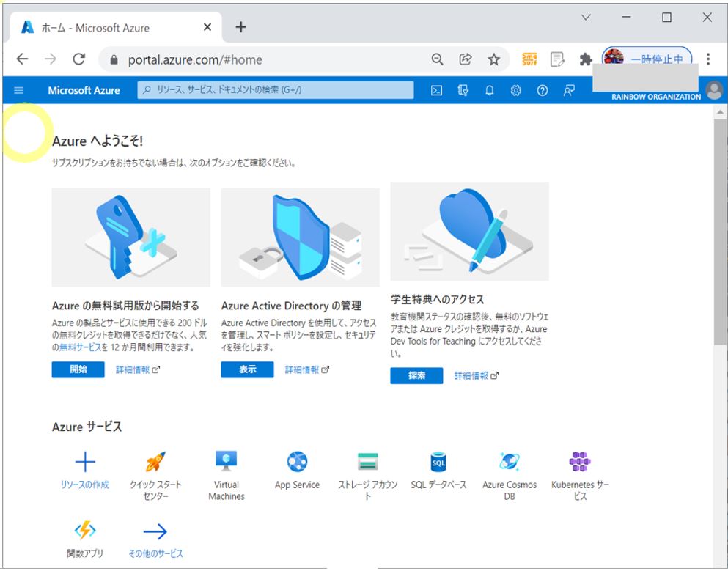Screen dimensions: 728x571
Task: Click the scrollbar up arrow
Action: pos(720,112)
